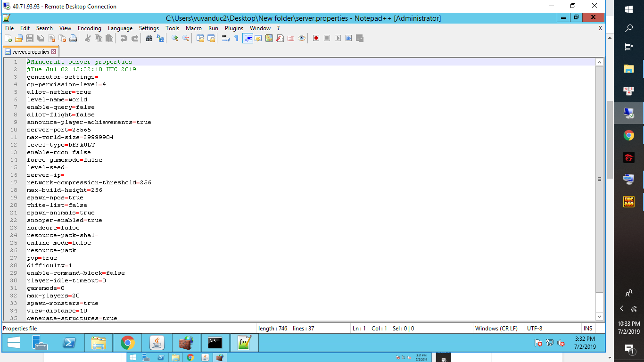Create a new document with the New toolbar icon
Image resolution: width=644 pixels, height=362 pixels.
8,38
